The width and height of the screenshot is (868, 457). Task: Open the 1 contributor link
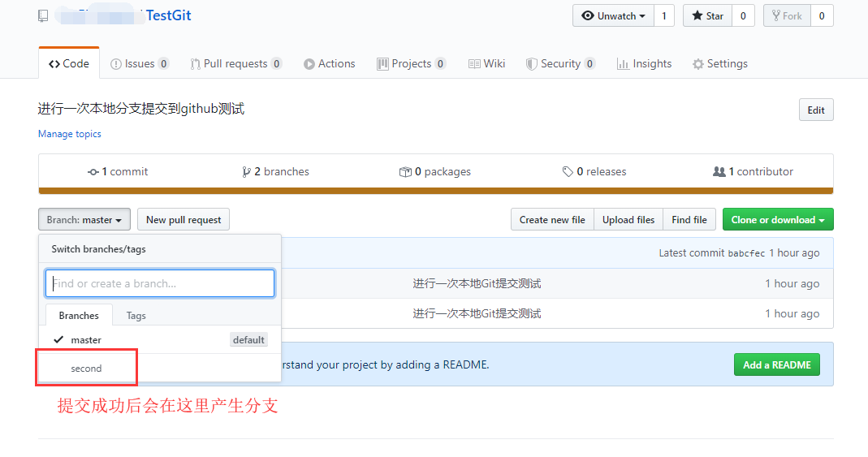click(x=753, y=171)
